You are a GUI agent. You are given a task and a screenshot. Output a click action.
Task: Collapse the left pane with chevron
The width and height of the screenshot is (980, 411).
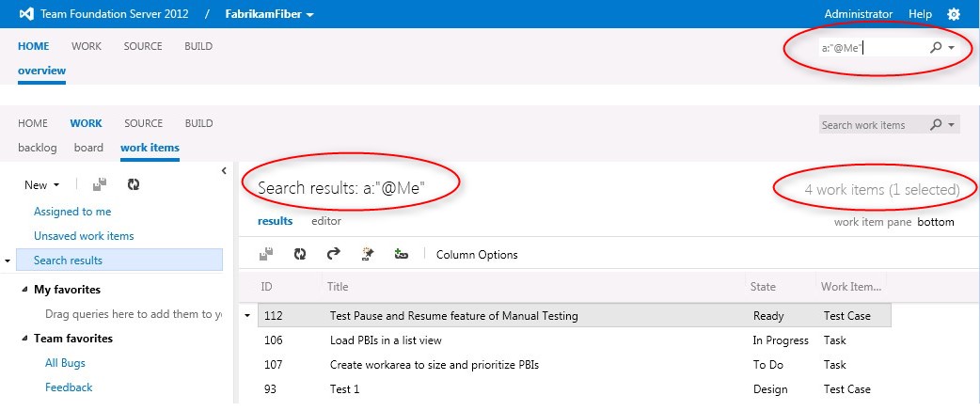tap(224, 170)
